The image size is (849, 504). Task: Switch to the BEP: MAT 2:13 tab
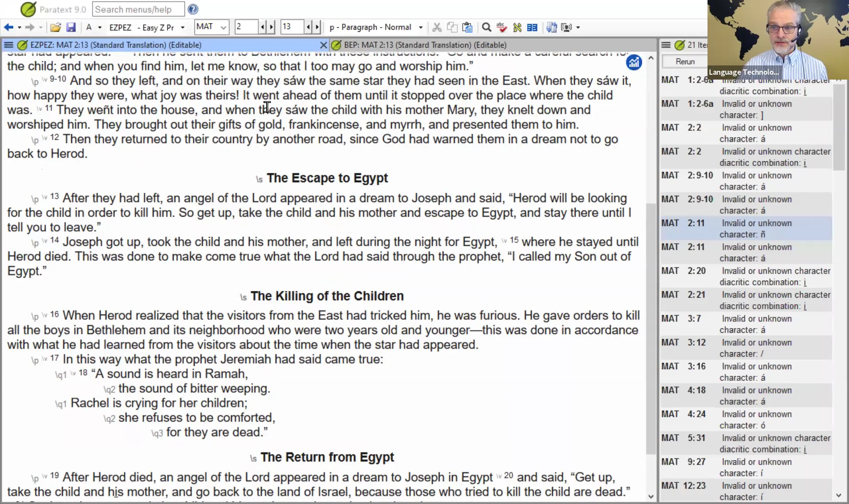point(424,45)
